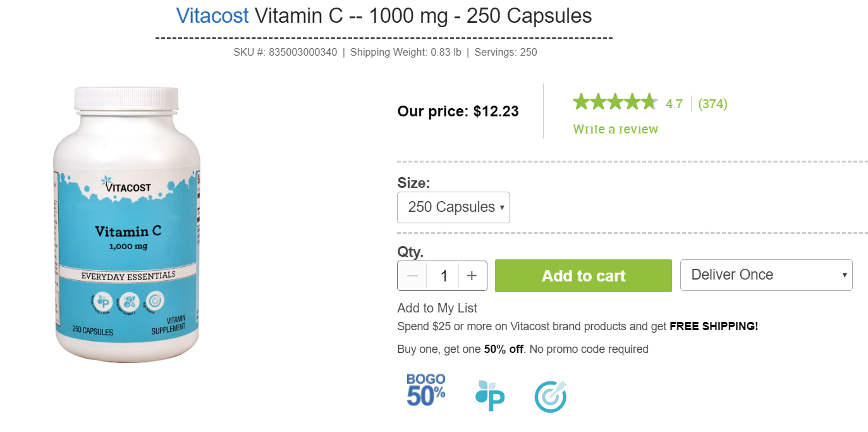Open the Write a review link
Image resolution: width=868 pixels, height=432 pixels.
615,129
